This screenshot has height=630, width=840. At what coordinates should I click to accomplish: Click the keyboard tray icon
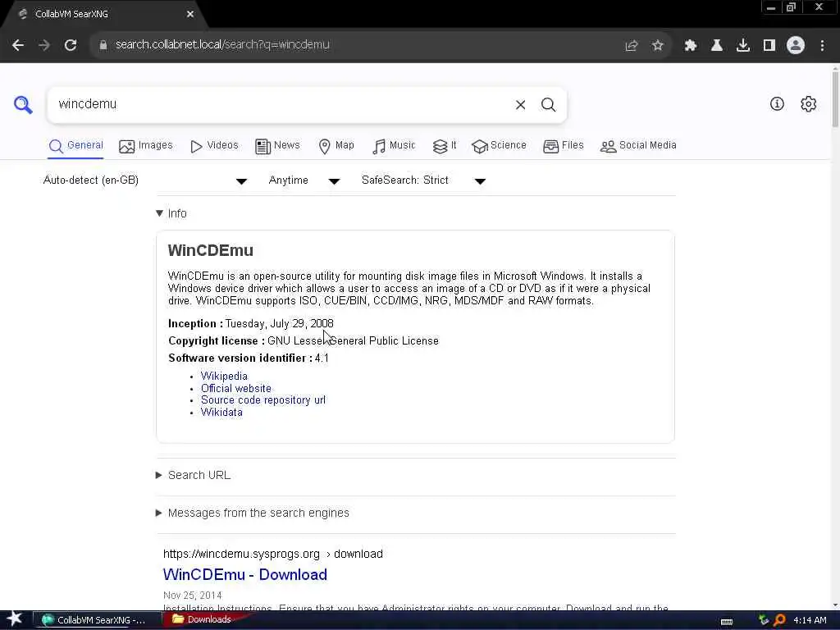point(727,621)
